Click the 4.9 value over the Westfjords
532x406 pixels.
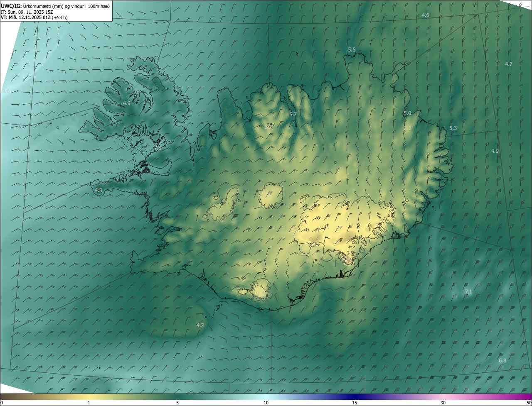click(x=127, y=103)
